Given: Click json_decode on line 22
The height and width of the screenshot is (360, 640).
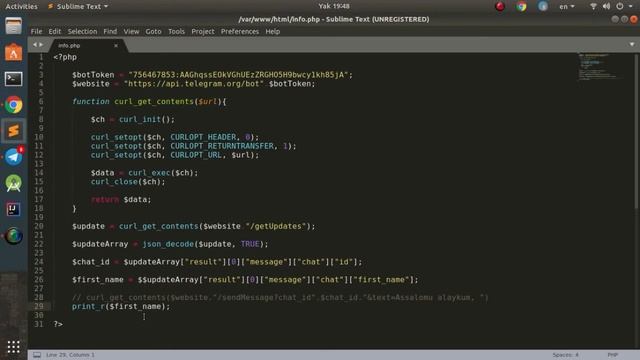Looking at the screenshot, I should (168, 244).
